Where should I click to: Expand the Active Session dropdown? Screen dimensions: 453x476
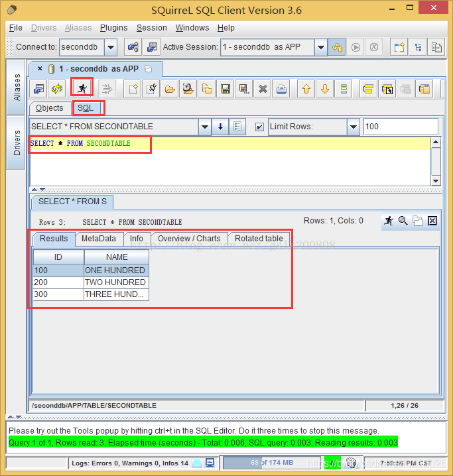pyautogui.click(x=320, y=47)
